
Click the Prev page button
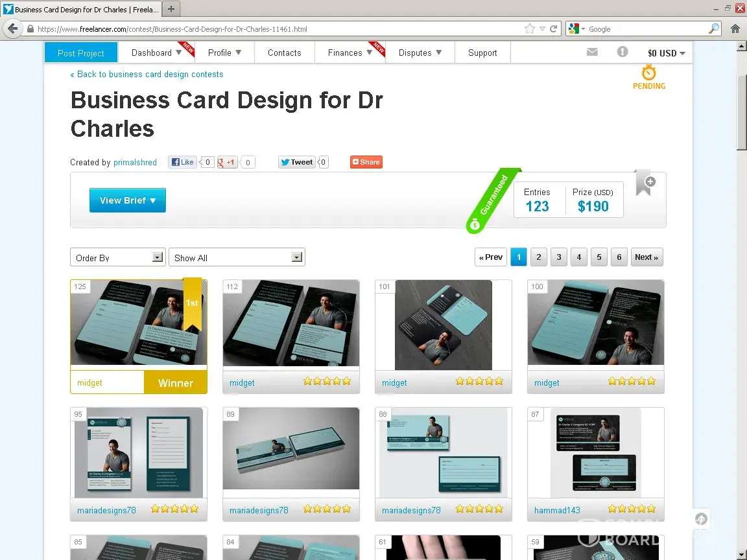click(491, 257)
